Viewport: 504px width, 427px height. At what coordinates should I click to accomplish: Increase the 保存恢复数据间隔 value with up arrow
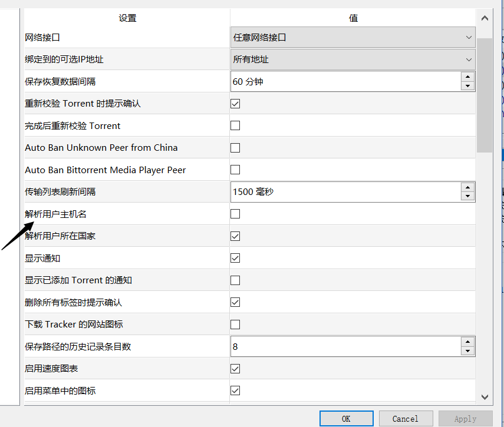coord(467,77)
